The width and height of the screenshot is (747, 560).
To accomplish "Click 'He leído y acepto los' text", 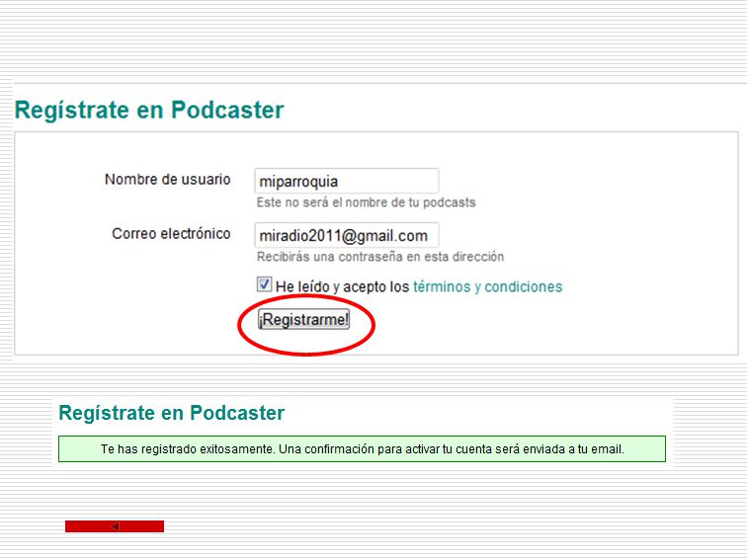I will click(x=343, y=286).
